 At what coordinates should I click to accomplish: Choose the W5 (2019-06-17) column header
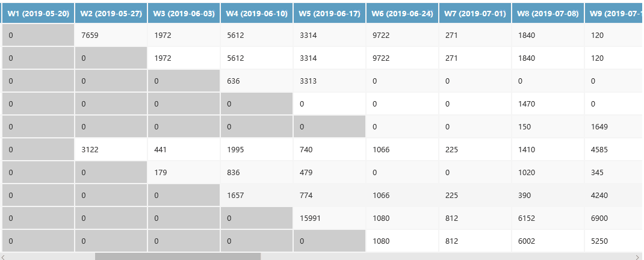coord(330,13)
